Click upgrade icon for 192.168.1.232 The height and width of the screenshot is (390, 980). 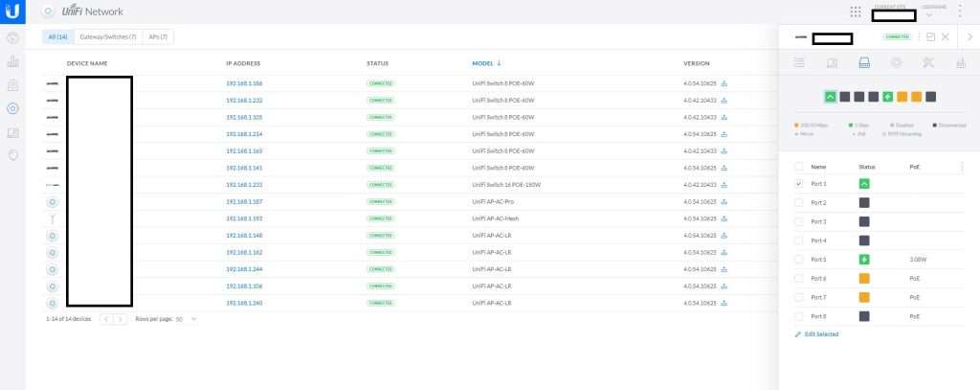coord(724,101)
